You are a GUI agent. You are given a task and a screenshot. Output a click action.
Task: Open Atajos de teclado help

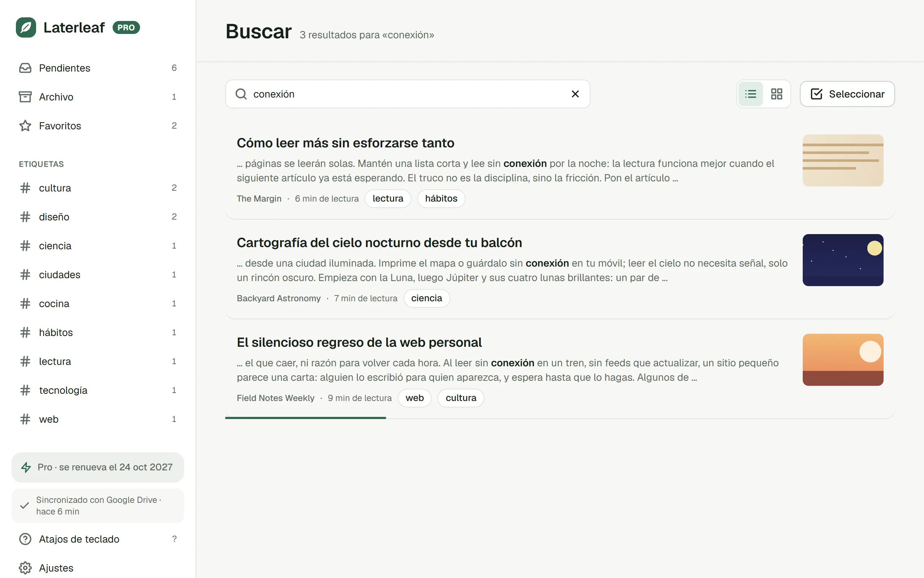(98, 539)
